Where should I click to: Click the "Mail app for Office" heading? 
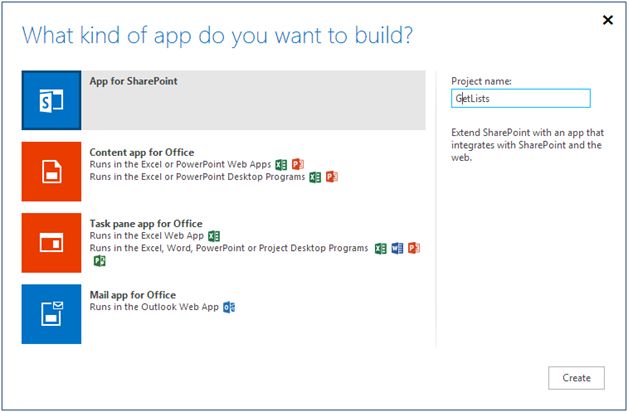click(x=132, y=295)
